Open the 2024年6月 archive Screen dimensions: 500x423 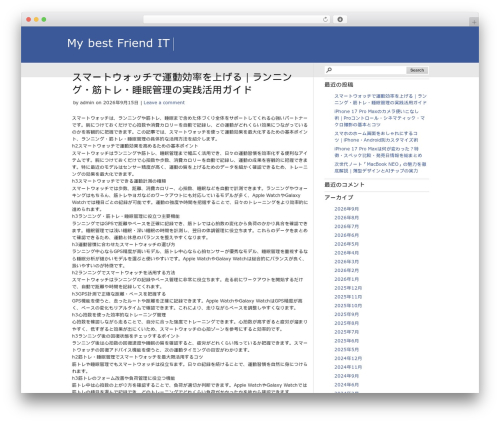347,385
